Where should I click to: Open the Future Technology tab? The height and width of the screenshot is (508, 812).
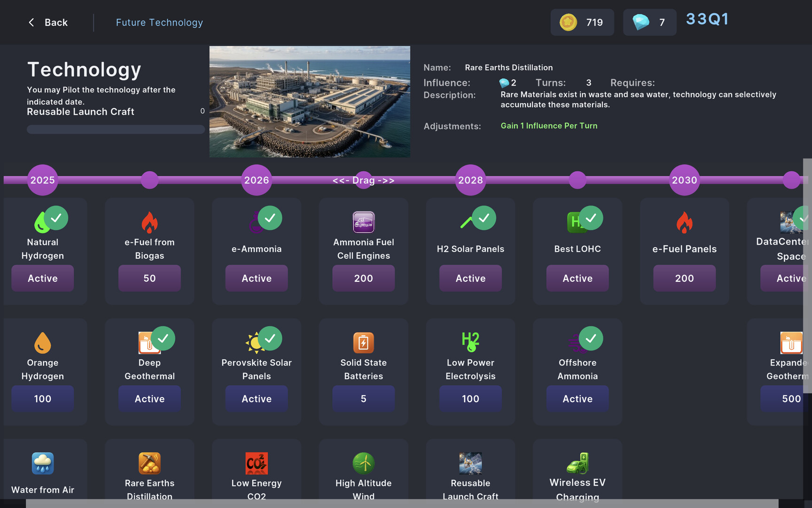[159, 23]
